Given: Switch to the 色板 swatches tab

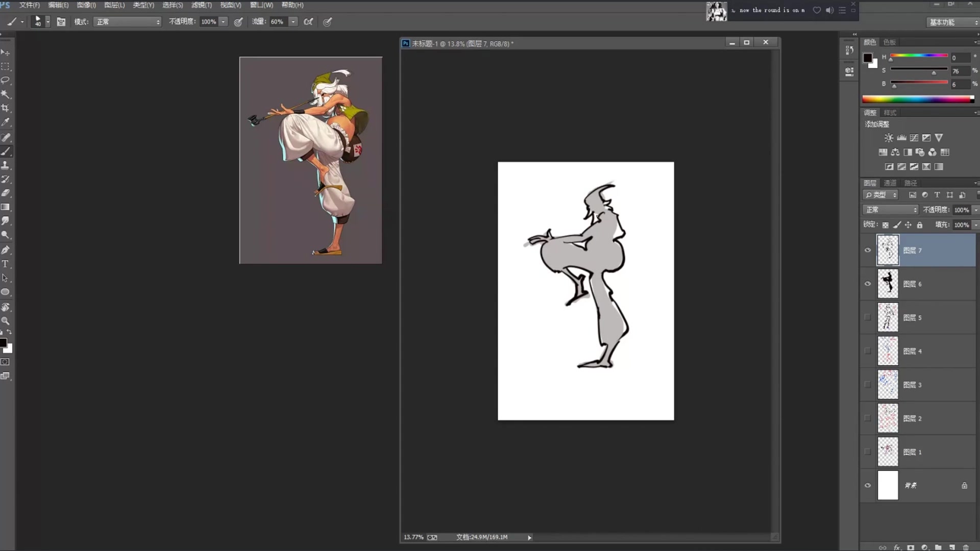Looking at the screenshot, I should [x=890, y=42].
